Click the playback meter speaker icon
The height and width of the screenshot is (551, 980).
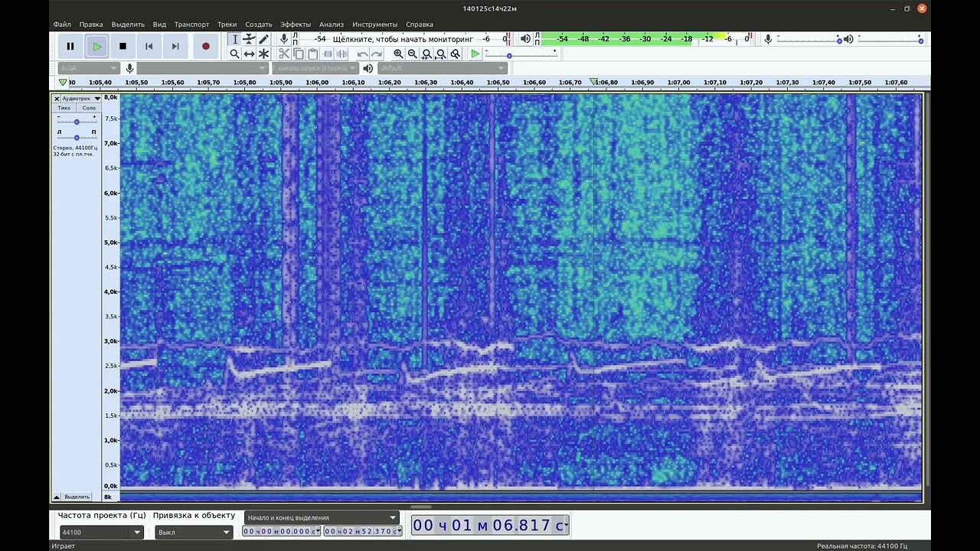525,39
